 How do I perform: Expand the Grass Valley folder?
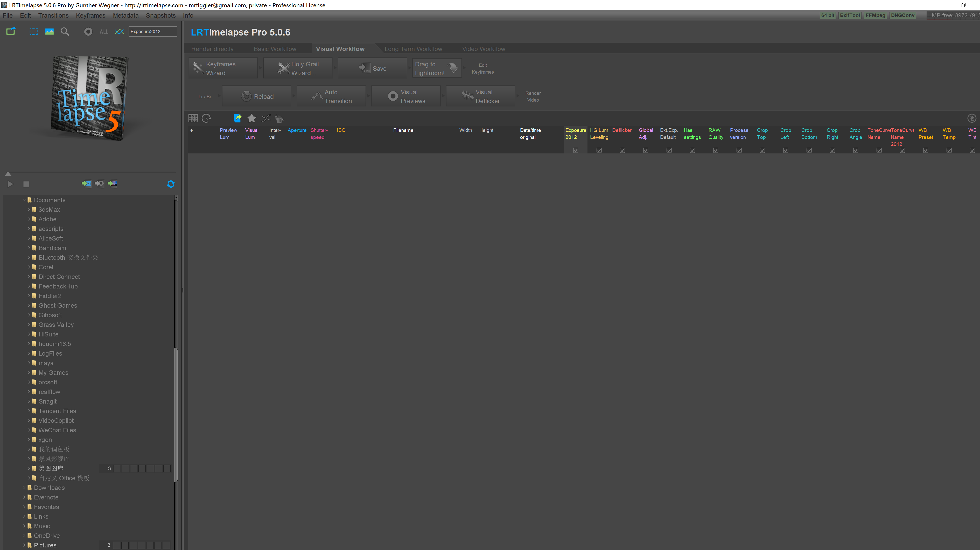click(x=29, y=325)
